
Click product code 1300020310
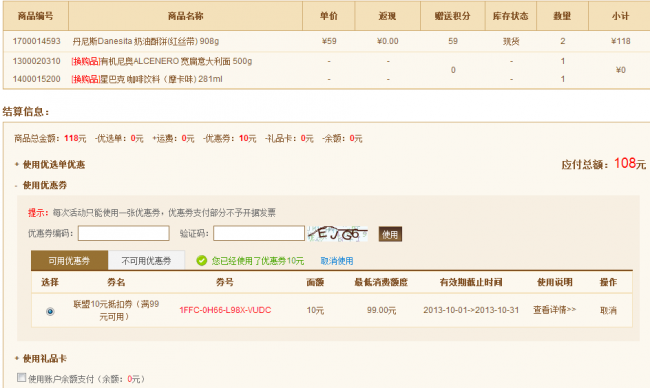(x=36, y=61)
